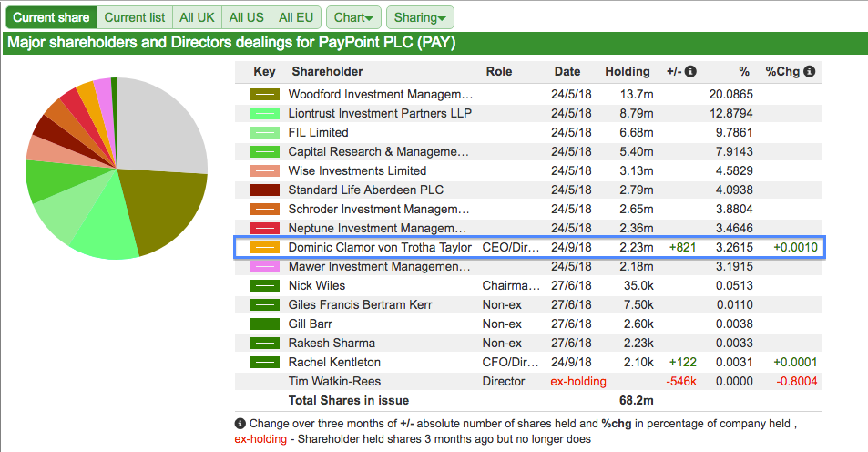Select Capital Research & Manageme… name

pyautogui.click(x=378, y=152)
